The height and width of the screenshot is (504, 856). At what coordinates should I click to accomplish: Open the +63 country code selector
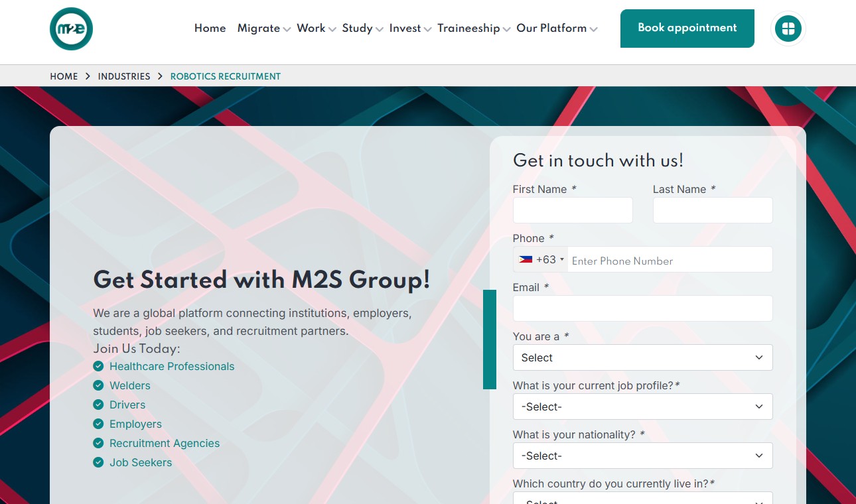pyautogui.click(x=541, y=259)
